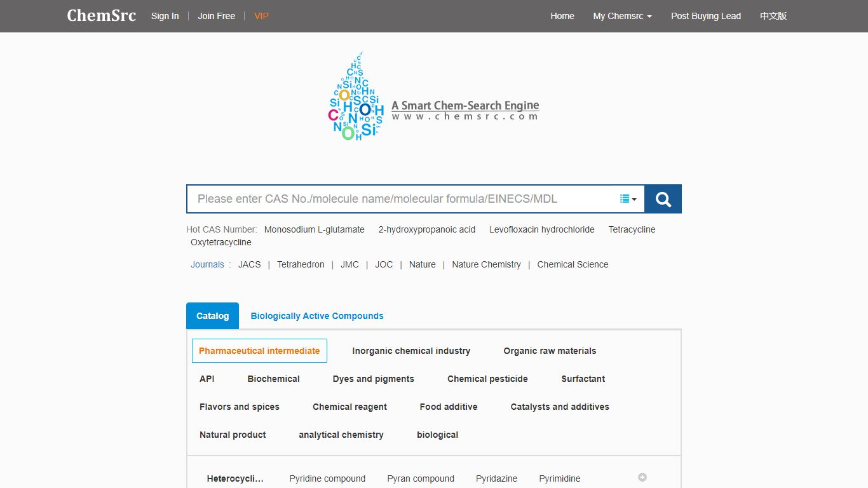Open 2-hydroxypropanoic acid link
Image resolution: width=868 pixels, height=488 pixels.
point(427,229)
